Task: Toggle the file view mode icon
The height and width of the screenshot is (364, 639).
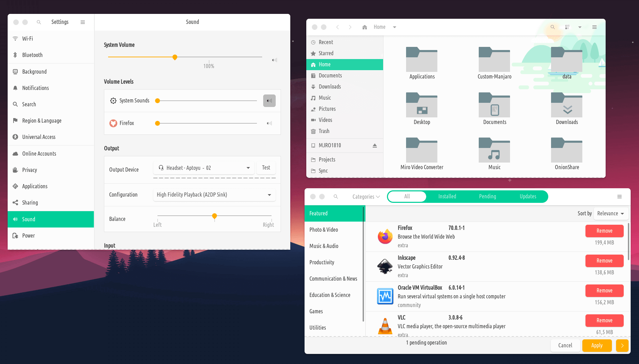Action: tap(567, 27)
